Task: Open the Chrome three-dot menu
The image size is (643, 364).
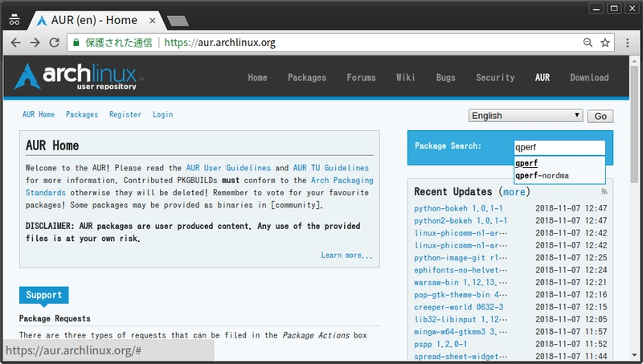Action: [x=628, y=43]
